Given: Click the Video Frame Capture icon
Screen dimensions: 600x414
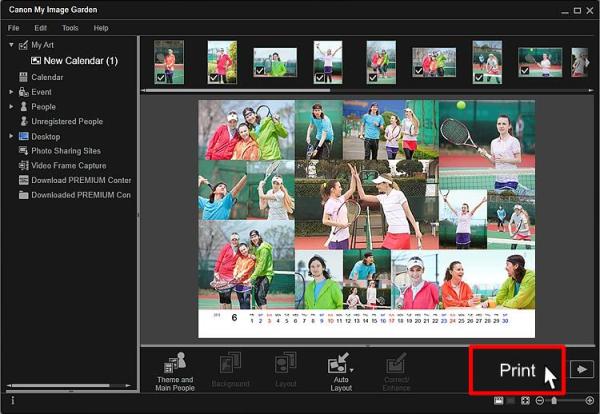Looking at the screenshot, I should tap(24, 166).
